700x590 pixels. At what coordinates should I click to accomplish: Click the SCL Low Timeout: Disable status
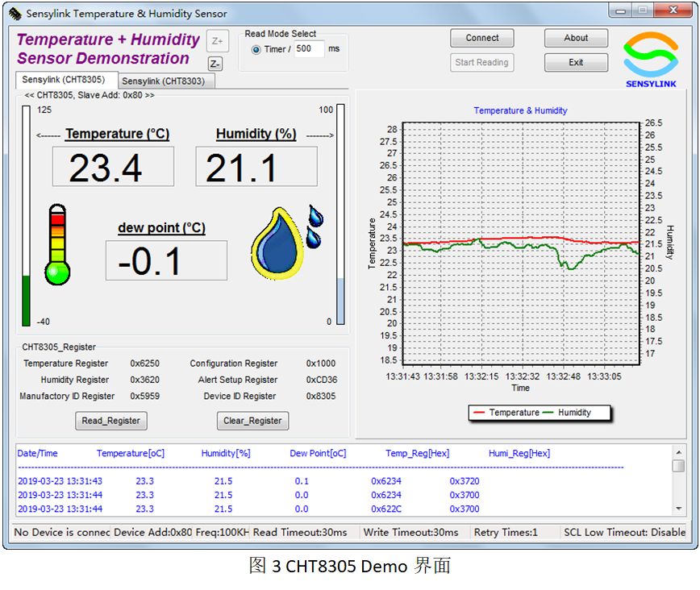624,533
